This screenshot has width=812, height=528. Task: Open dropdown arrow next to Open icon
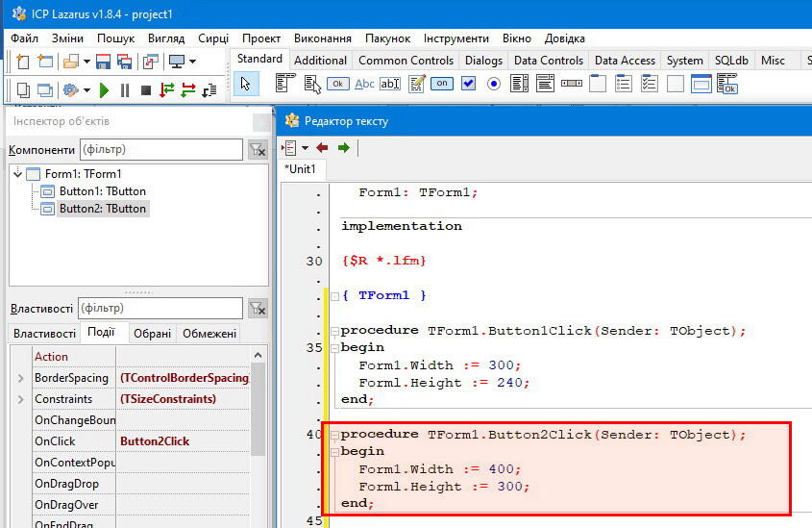pos(86,62)
